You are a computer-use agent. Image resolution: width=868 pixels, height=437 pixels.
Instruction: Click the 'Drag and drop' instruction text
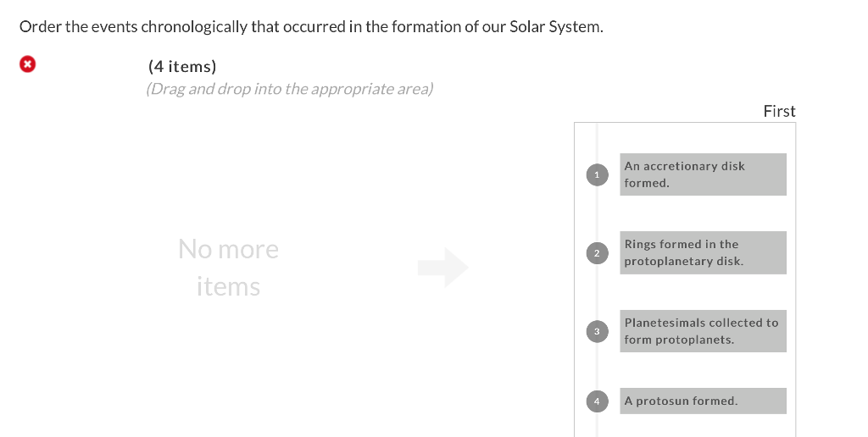290,89
